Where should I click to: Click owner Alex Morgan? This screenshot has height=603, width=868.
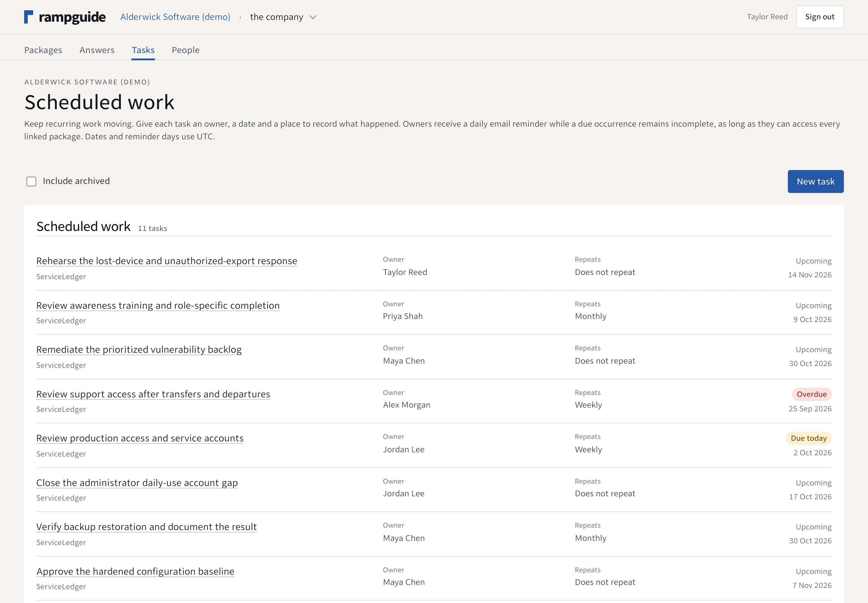click(407, 405)
